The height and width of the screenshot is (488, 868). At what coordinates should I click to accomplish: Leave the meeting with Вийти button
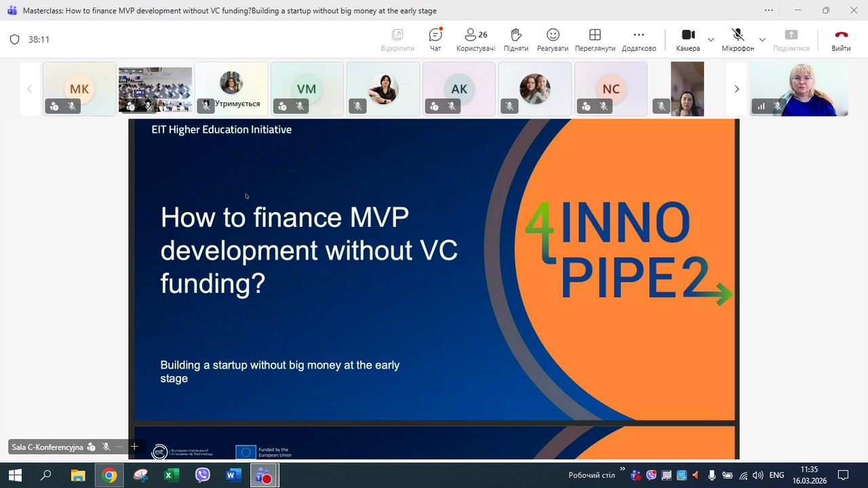[841, 39]
